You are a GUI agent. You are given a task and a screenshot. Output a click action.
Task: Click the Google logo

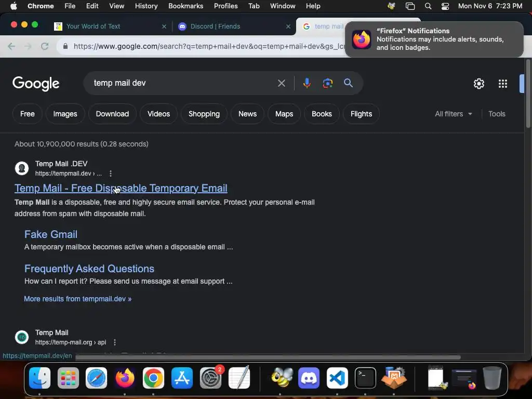(36, 84)
